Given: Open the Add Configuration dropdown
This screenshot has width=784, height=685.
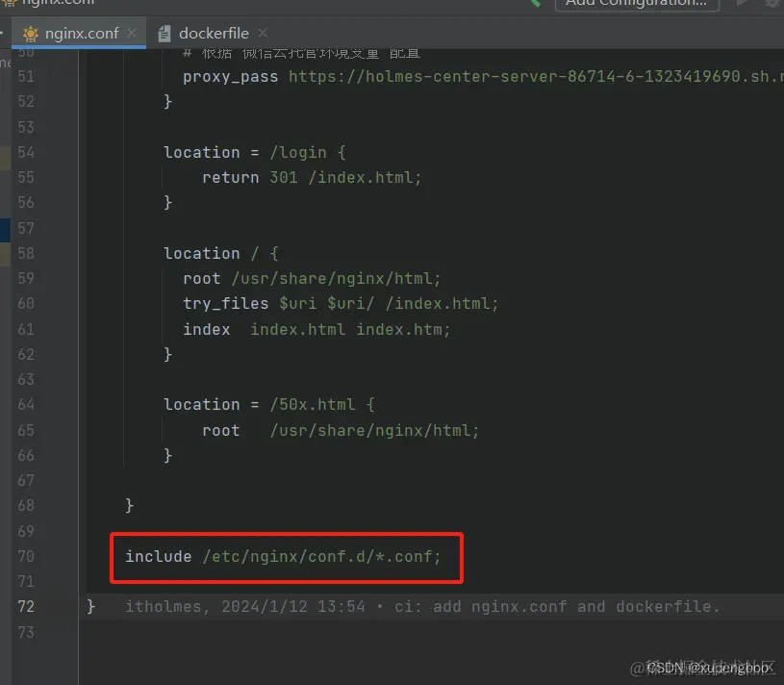Looking at the screenshot, I should pos(637,4).
